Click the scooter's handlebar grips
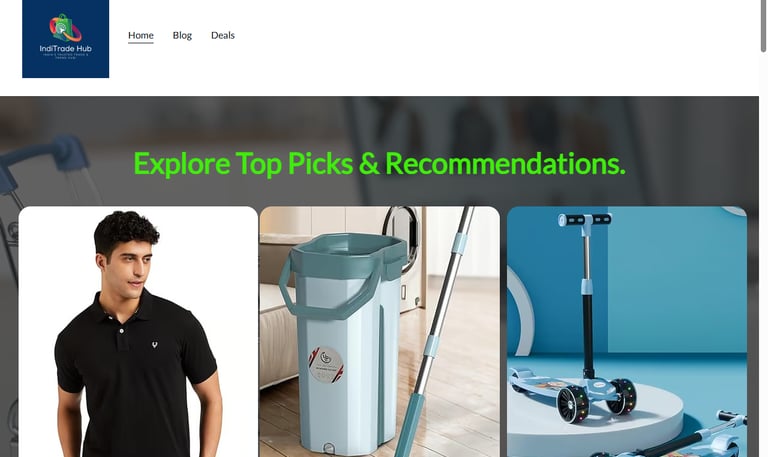Image resolution: width=768 pixels, height=457 pixels. 585,219
